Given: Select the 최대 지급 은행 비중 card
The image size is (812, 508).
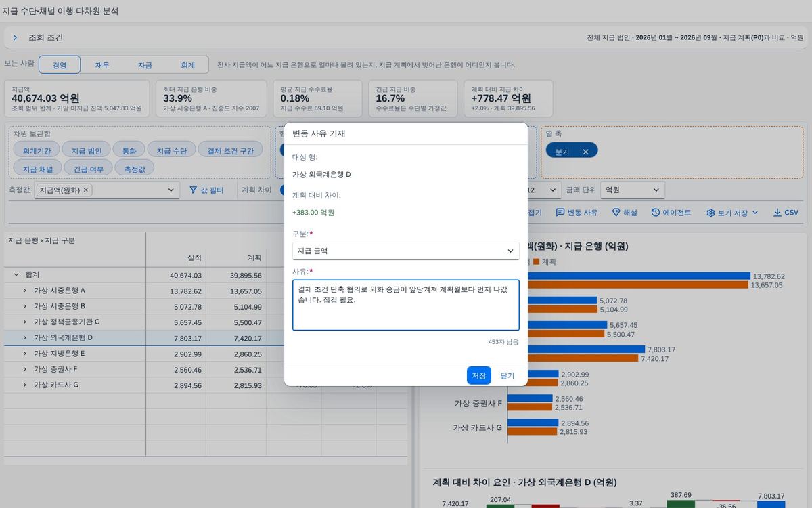Looking at the screenshot, I should pyautogui.click(x=212, y=98).
